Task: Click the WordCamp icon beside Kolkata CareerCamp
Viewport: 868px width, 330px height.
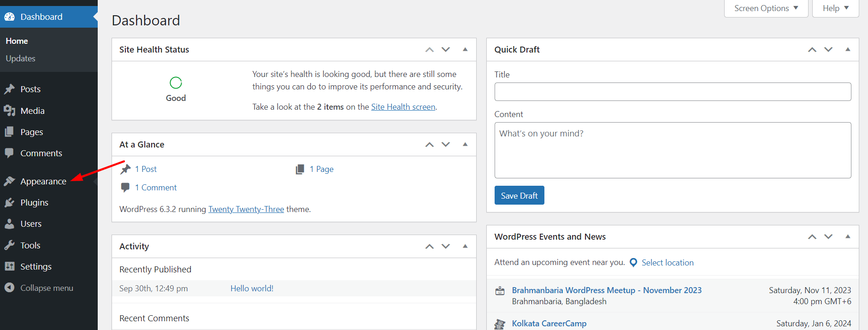Action: [x=500, y=324]
